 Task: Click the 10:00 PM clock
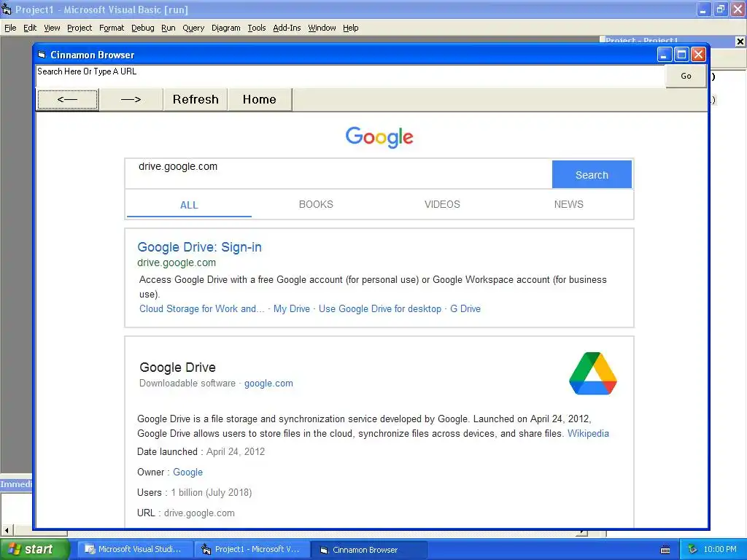coord(720,550)
